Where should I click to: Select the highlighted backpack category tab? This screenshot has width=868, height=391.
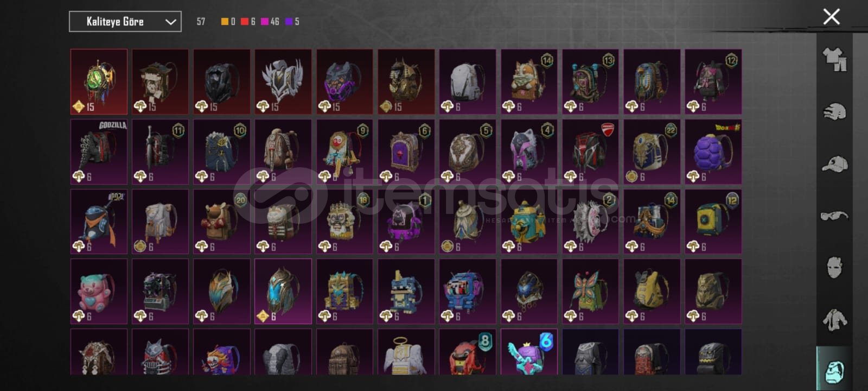click(834, 370)
